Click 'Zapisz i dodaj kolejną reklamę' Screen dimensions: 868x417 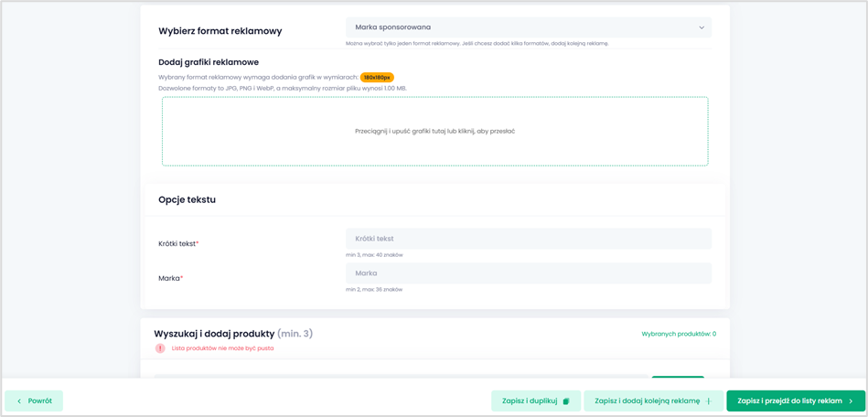653,401
